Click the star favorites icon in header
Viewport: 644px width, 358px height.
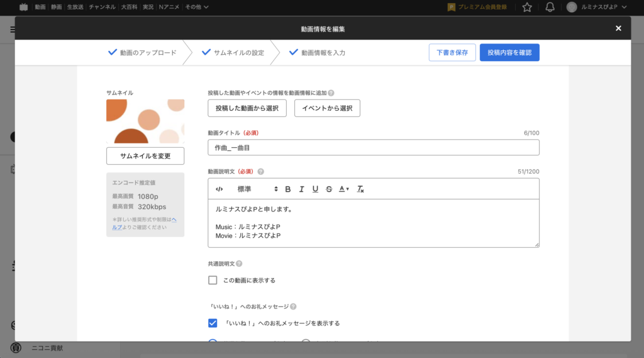527,7
